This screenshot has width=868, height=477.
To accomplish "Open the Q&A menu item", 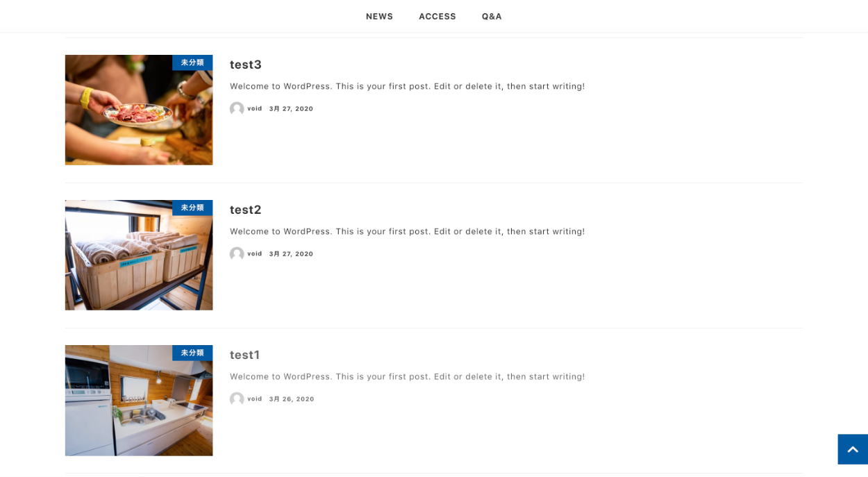I will pyautogui.click(x=492, y=17).
